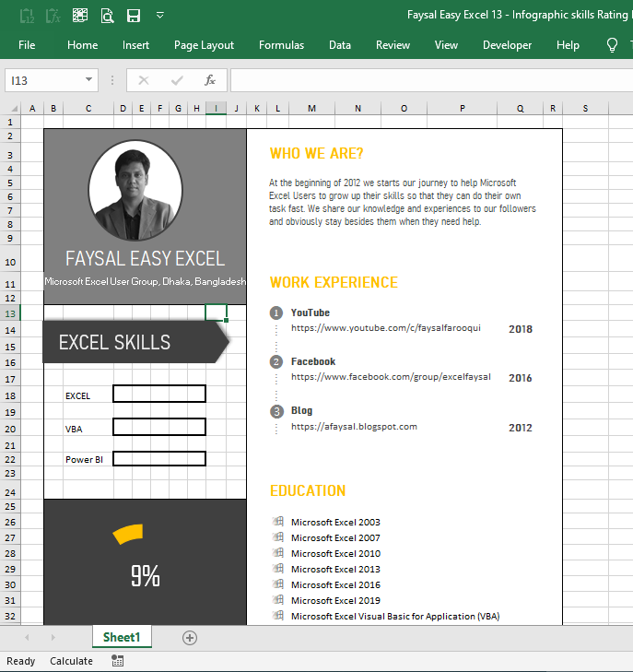The image size is (633, 672).
Task: Click the greyed formula fx toolbar icon
Action: [53, 16]
